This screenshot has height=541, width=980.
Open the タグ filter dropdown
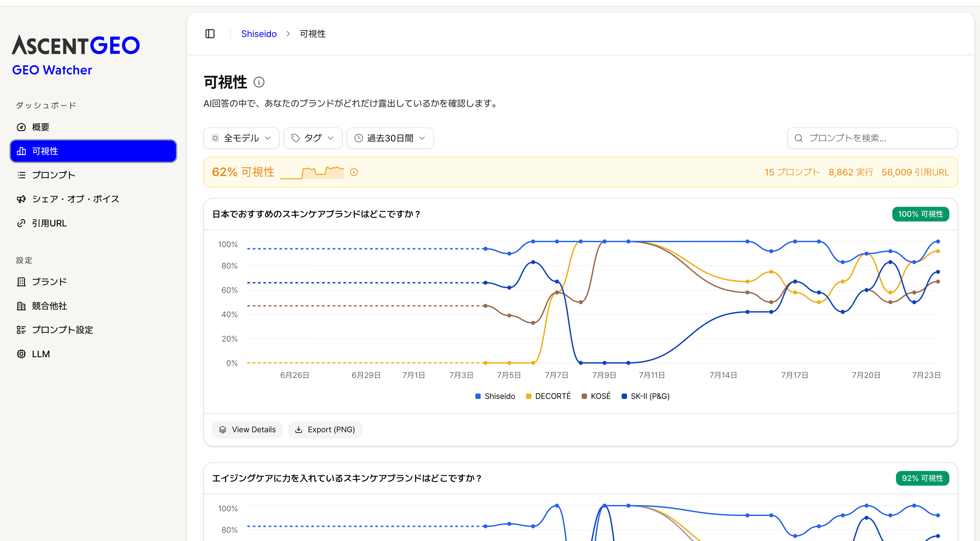tap(313, 138)
